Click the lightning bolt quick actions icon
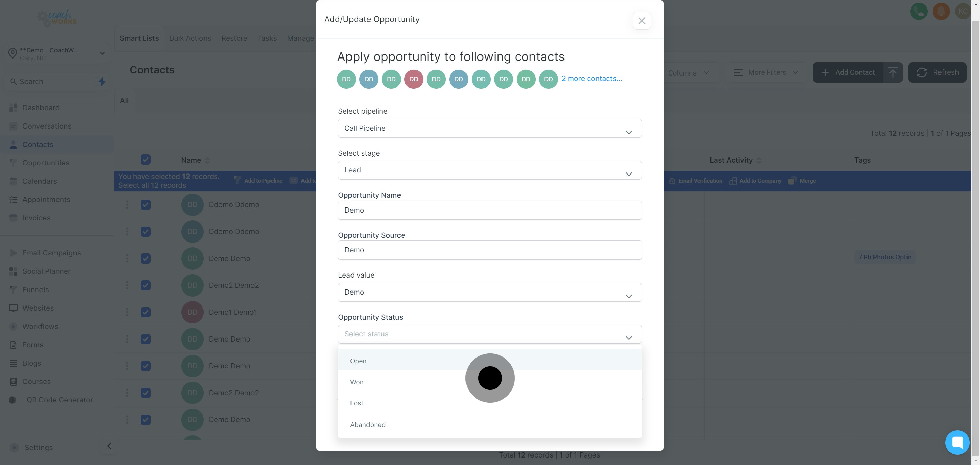980x465 pixels. (102, 81)
